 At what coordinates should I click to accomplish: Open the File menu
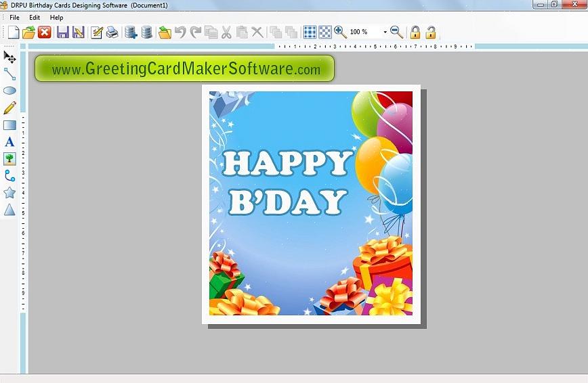point(14,18)
